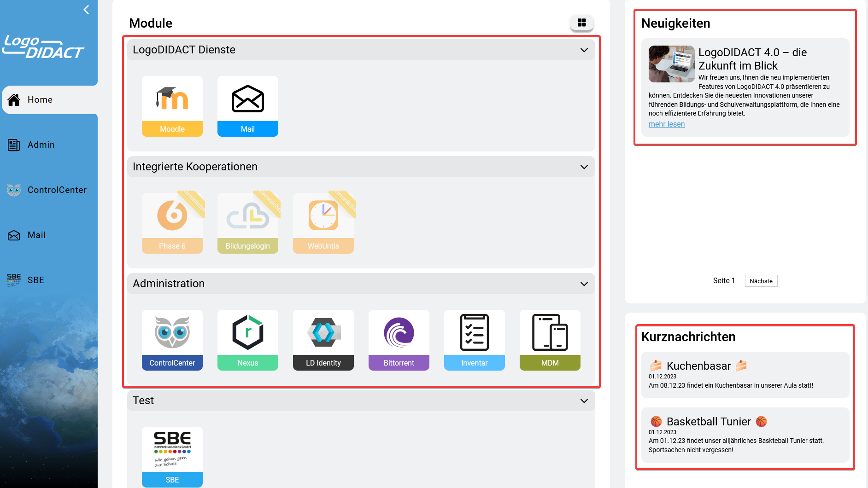Open the Basketball Tunier short message
Image resolution: width=868 pixels, height=488 pixels.
click(x=745, y=435)
